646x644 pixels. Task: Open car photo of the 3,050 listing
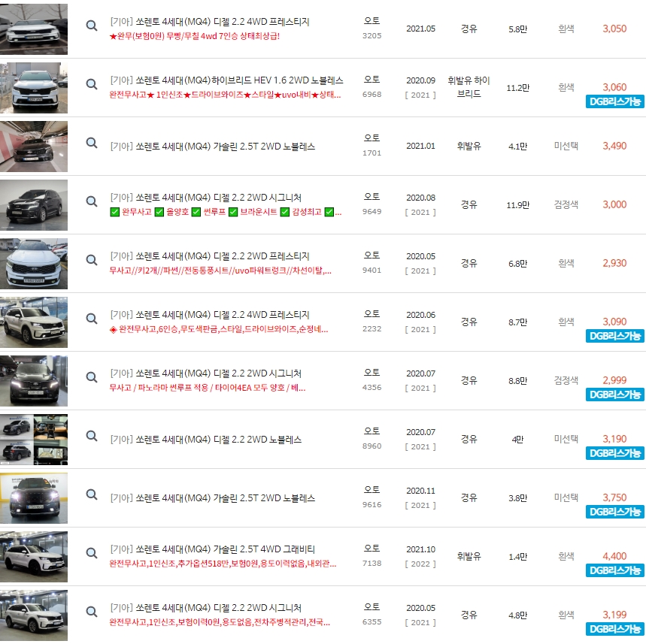tap(34, 29)
